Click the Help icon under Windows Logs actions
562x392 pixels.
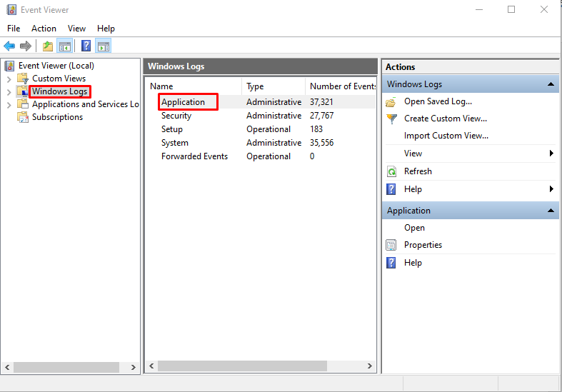click(x=391, y=189)
